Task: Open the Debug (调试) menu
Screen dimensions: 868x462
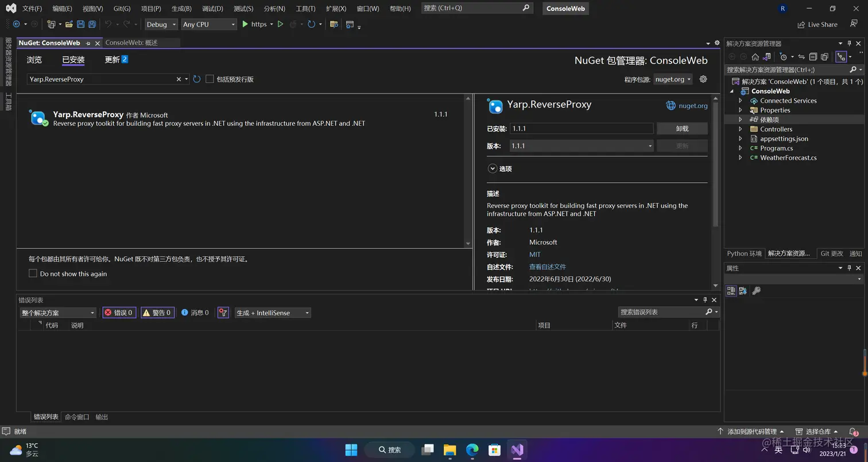Action: coord(212,9)
